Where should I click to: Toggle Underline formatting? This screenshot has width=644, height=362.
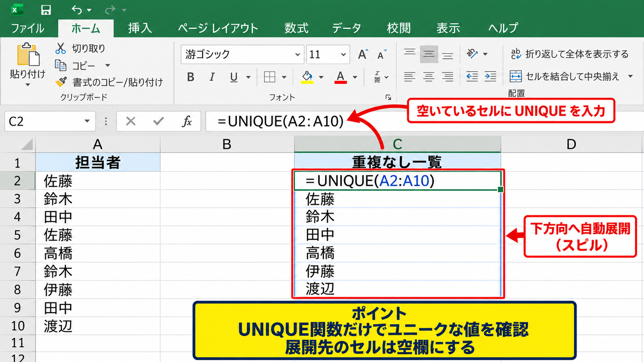click(233, 77)
